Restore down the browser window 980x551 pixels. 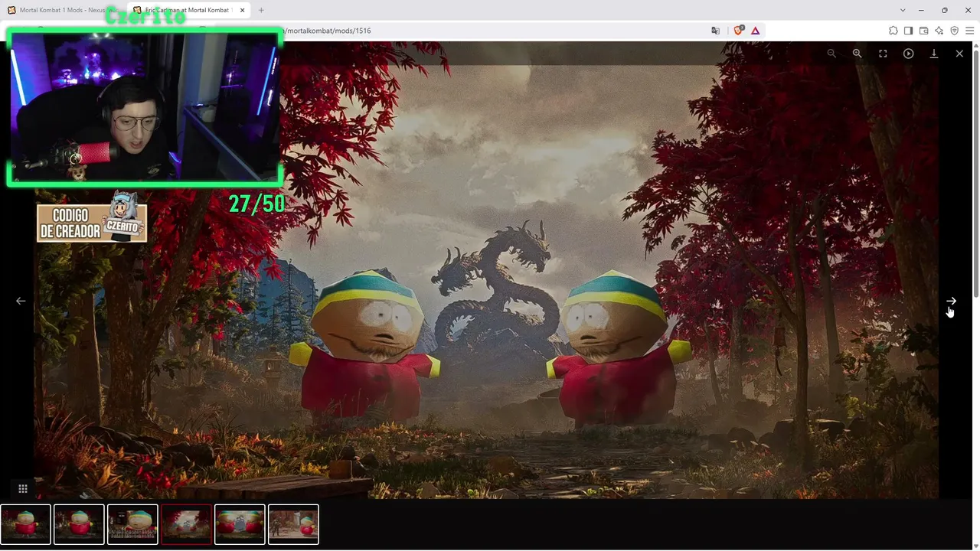click(x=944, y=10)
